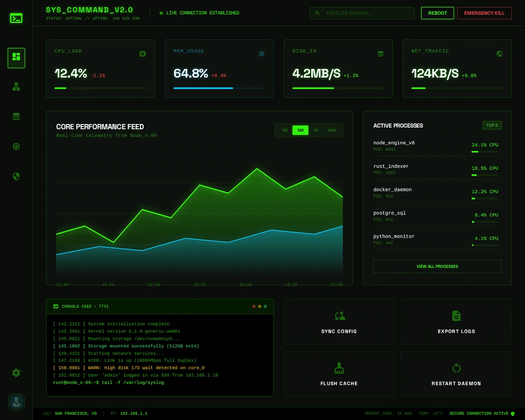The image size is (525, 420).
Task: Click the IP address 192.168.1.1 in footer
Action: (x=134, y=413)
